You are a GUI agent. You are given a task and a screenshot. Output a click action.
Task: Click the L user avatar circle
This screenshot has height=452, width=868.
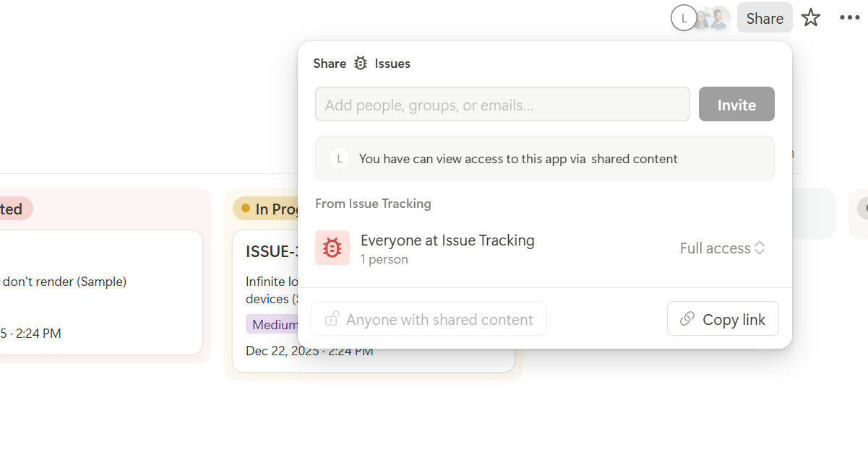coord(684,18)
